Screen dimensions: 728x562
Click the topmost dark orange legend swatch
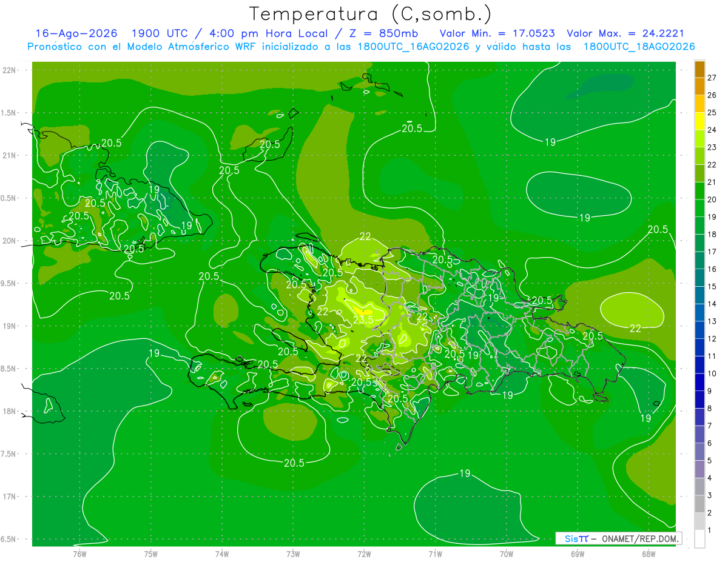pos(699,69)
